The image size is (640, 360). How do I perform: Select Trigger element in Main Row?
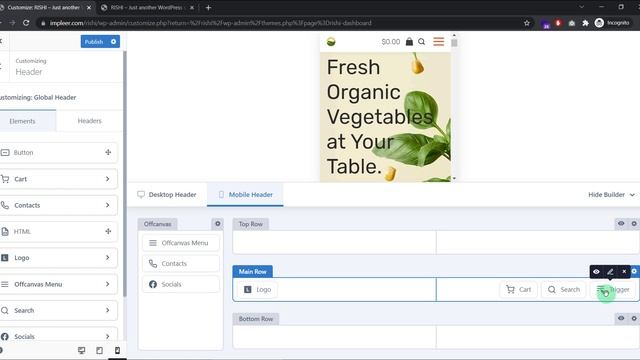[613, 289]
